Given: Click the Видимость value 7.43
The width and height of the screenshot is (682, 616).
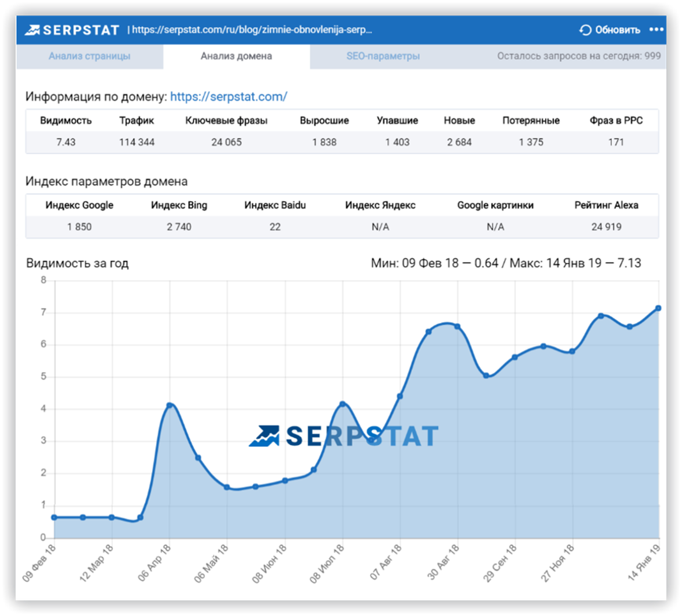Looking at the screenshot, I should coord(66,142).
